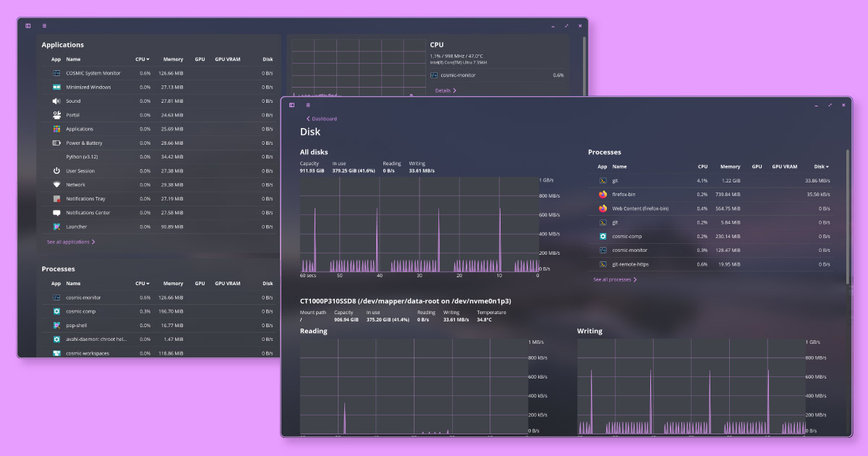
Task: Click the Sound speaker icon in Applications
Action: 56,101
